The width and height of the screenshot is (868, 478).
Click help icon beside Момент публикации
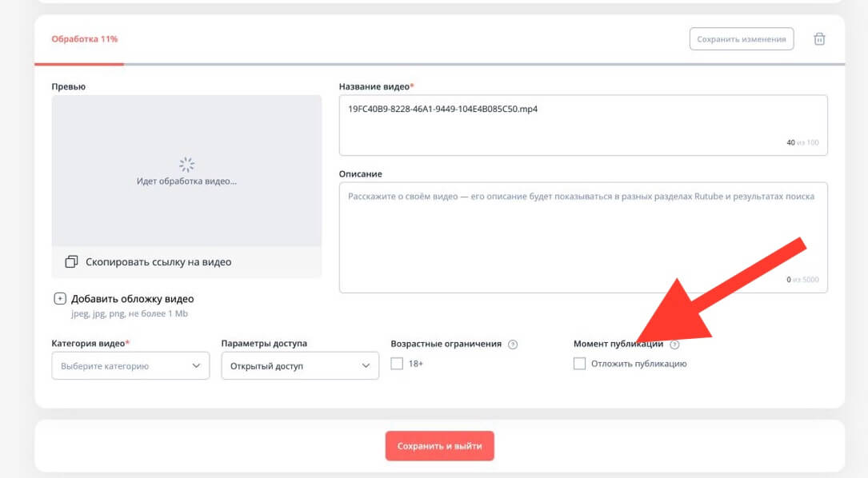pos(674,345)
